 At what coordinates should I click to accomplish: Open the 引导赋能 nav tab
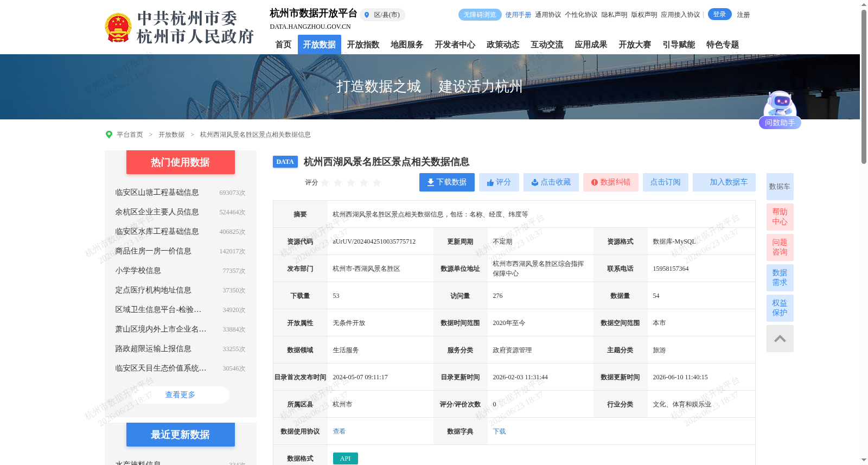tap(679, 44)
